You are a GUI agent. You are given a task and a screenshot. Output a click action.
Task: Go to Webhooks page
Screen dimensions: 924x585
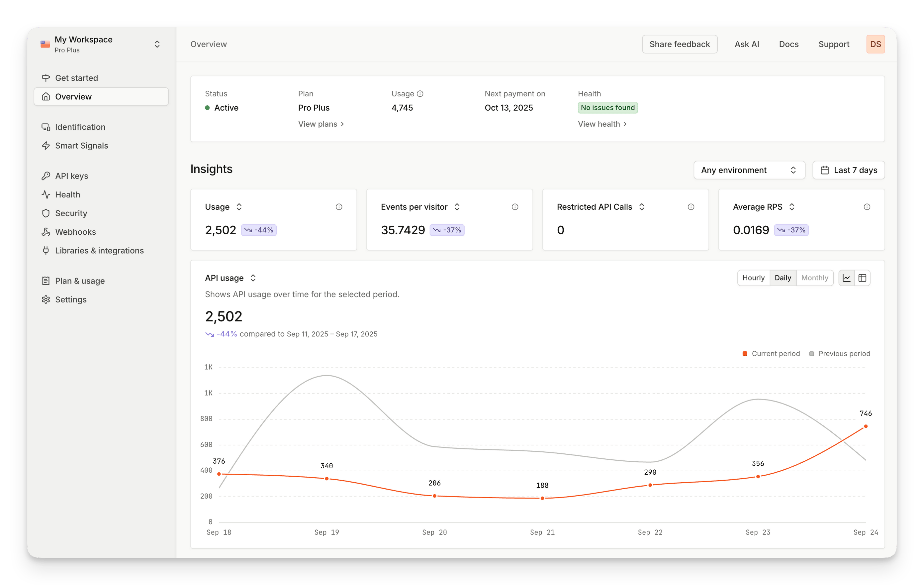click(x=101, y=232)
